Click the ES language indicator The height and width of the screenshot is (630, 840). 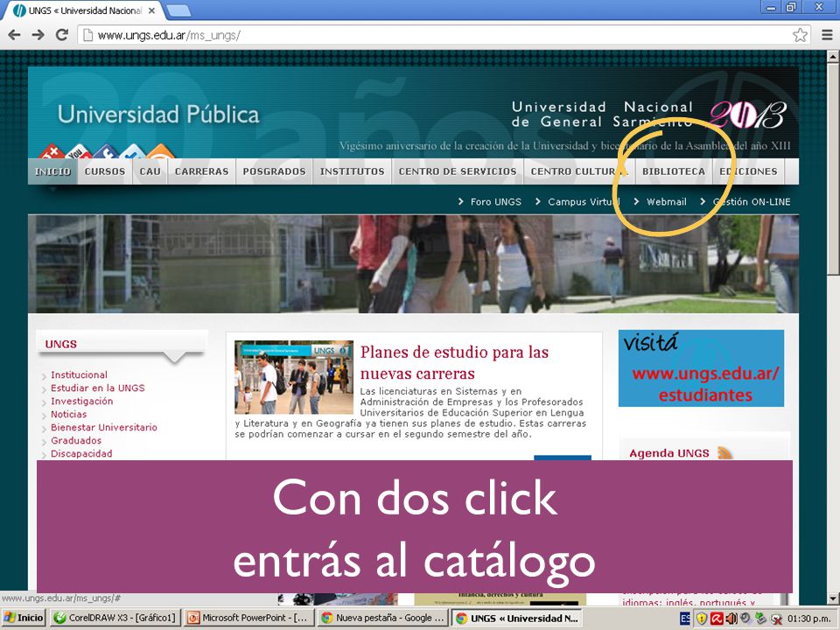pyautogui.click(x=685, y=619)
